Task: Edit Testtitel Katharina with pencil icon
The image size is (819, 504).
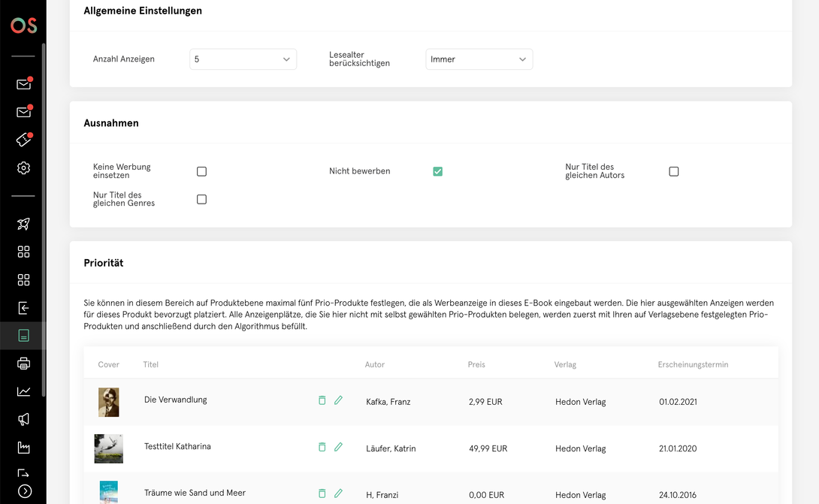Action: click(338, 447)
